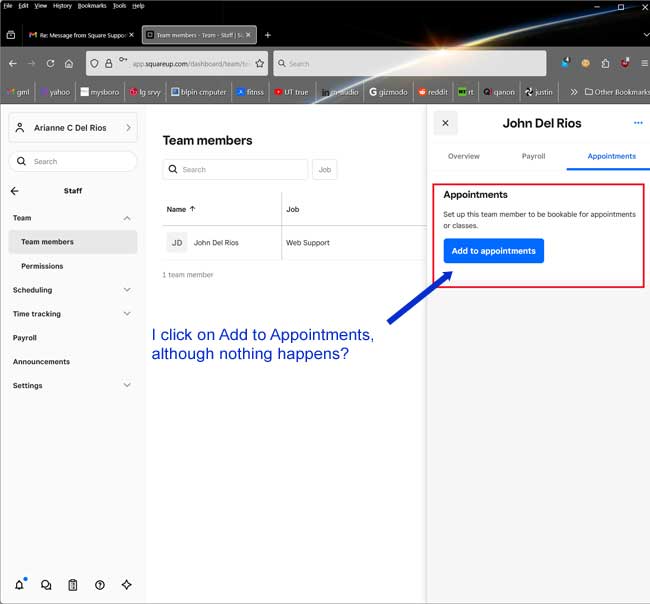Image resolution: width=650 pixels, height=604 pixels.
Task: Open three-dot menu for John Del Rios
Action: pyautogui.click(x=638, y=123)
